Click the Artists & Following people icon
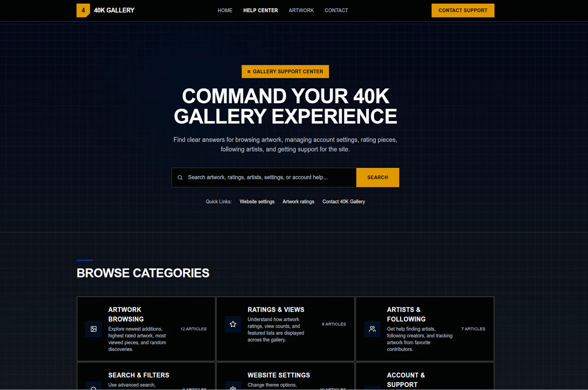The height and width of the screenshot is (390, 588). tap(372, 329)
